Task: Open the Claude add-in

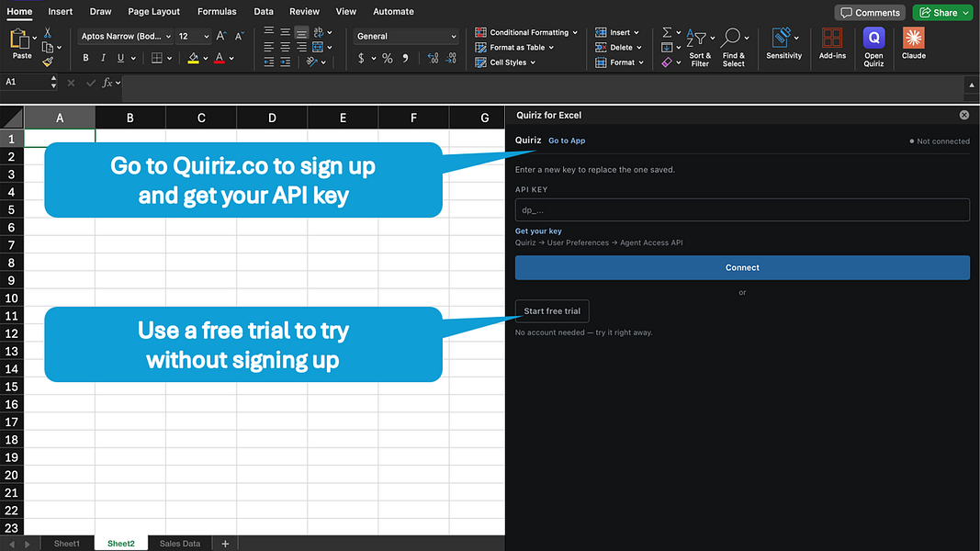Action: tap(914, 44)
